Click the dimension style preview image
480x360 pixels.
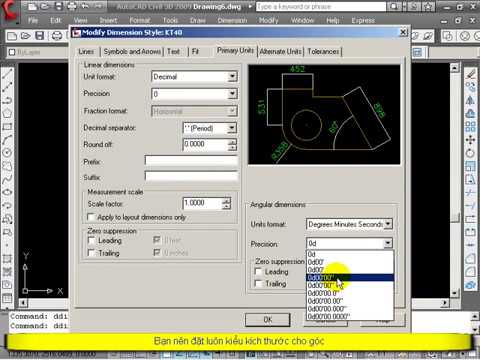324,114
